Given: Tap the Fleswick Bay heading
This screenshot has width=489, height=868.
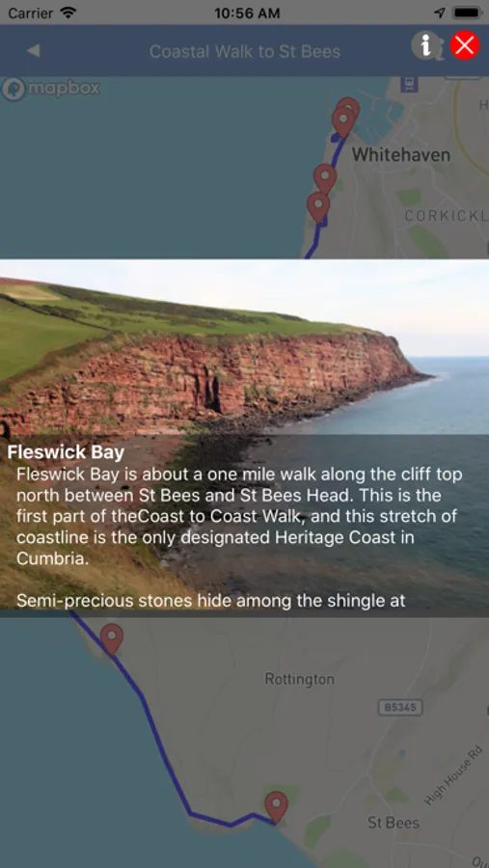Looking at the screenshot, I should tap(66, 452).
